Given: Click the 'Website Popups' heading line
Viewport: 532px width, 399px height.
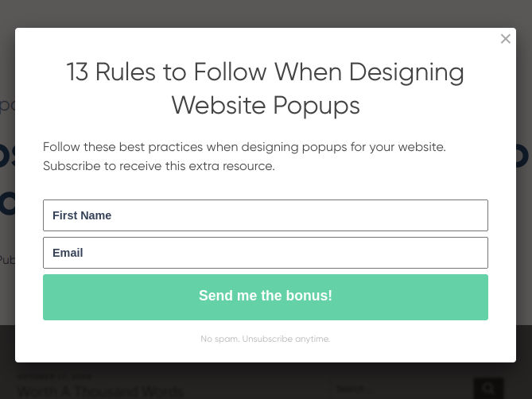Looking at the screenshot, I should tap(265, 106).
